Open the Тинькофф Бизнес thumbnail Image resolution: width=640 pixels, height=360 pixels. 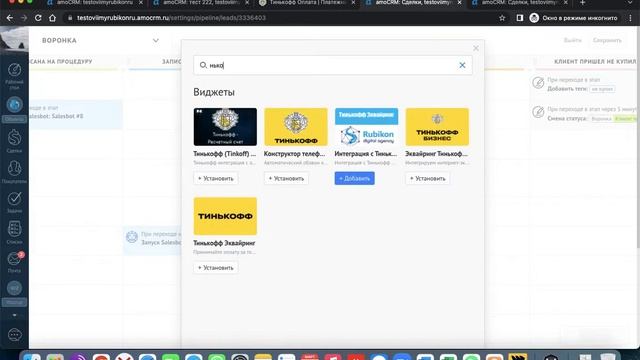pyautogui.click(x=437, y=127)
